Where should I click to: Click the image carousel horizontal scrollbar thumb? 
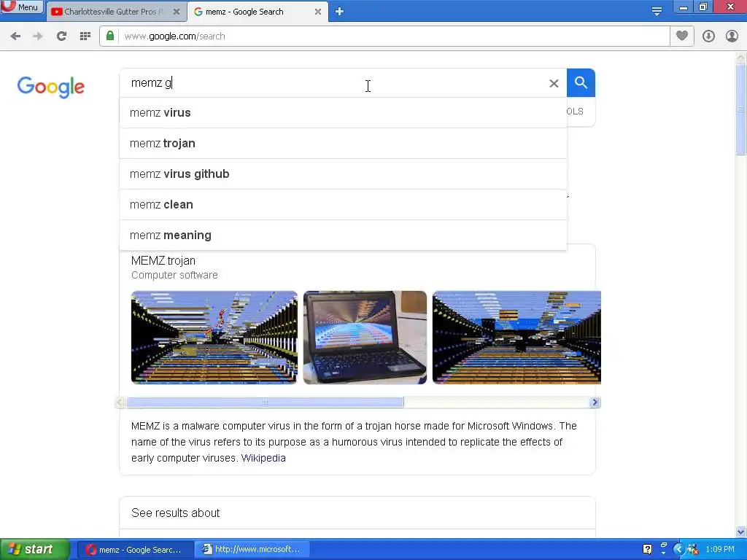tap(265, 402)
